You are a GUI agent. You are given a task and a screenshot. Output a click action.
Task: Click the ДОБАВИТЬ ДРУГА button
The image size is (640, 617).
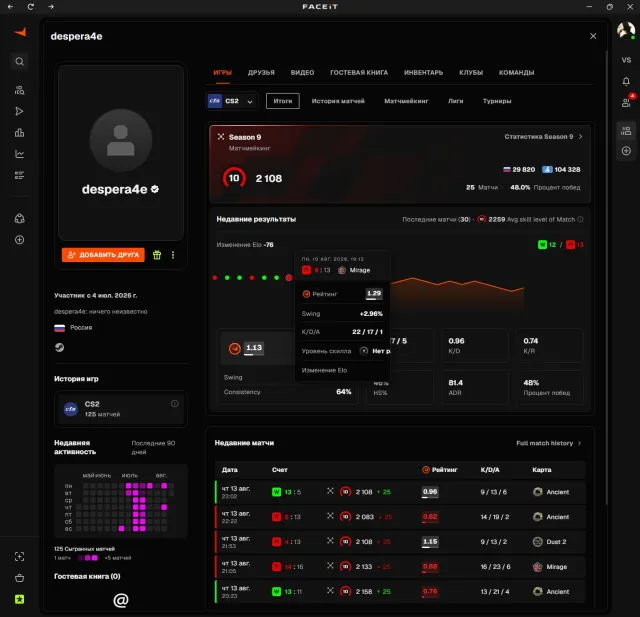[x=103, y=255]
